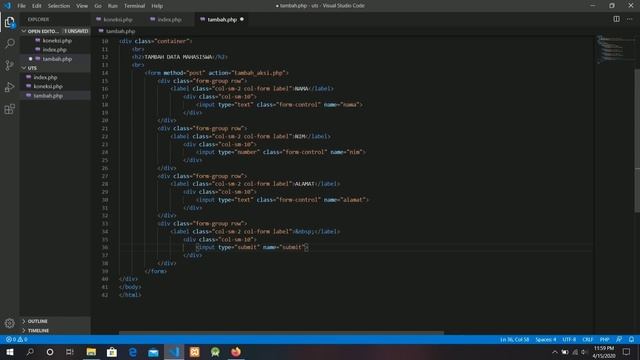Change file encoding UTF-8
640x360 pixels.
(x=569, y=340)
